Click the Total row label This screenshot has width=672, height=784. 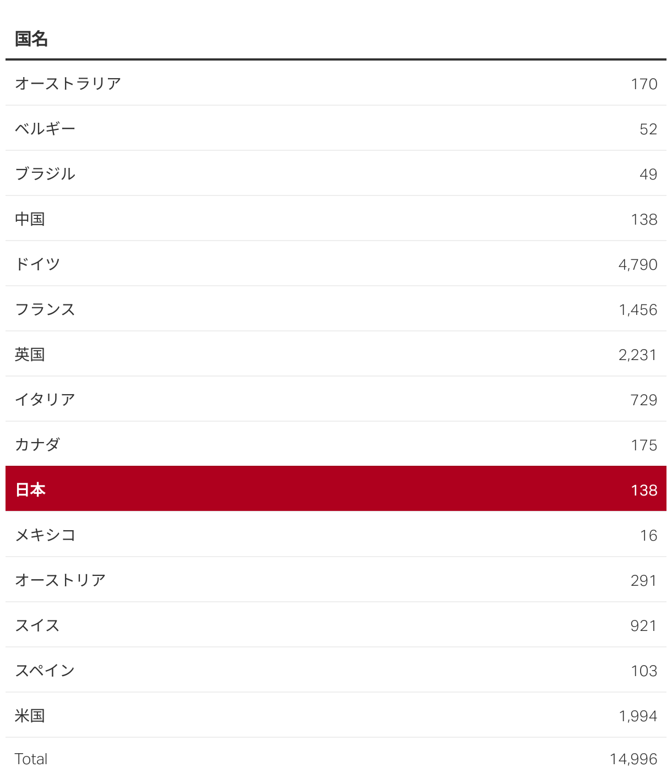(x=31, y=759)
